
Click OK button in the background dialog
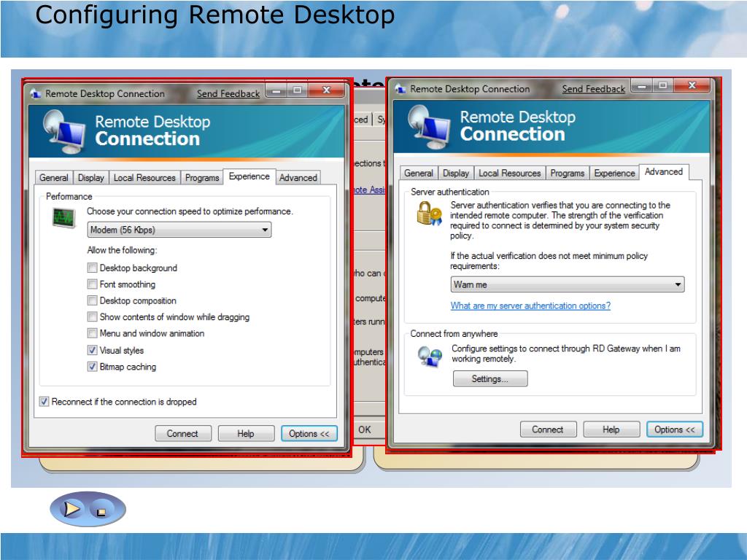tap(365, 429)
